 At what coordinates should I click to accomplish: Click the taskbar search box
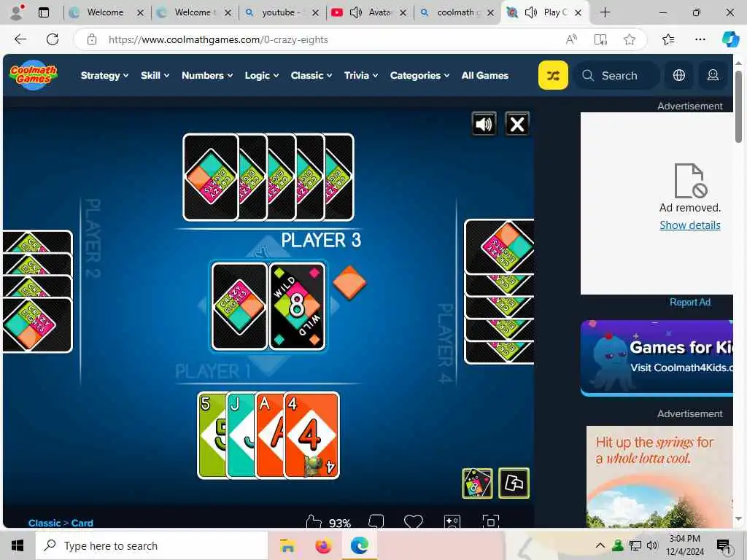pyautogui.click(x=152, y=545)
